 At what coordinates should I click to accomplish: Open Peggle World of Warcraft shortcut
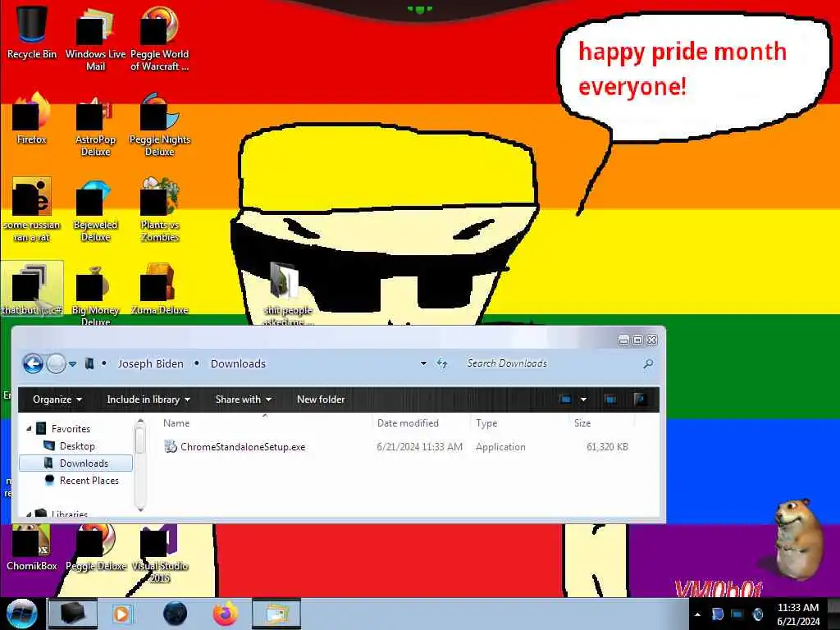(160, 38)
